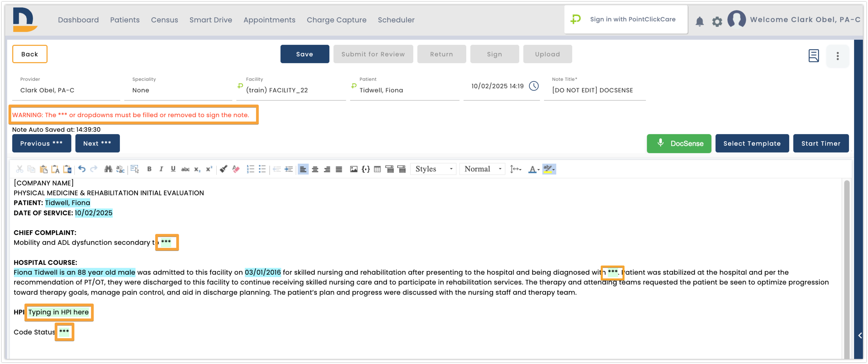Open the three-dot more options menu
Viewport: 868px width, 364px height.
tap(837, 56)
